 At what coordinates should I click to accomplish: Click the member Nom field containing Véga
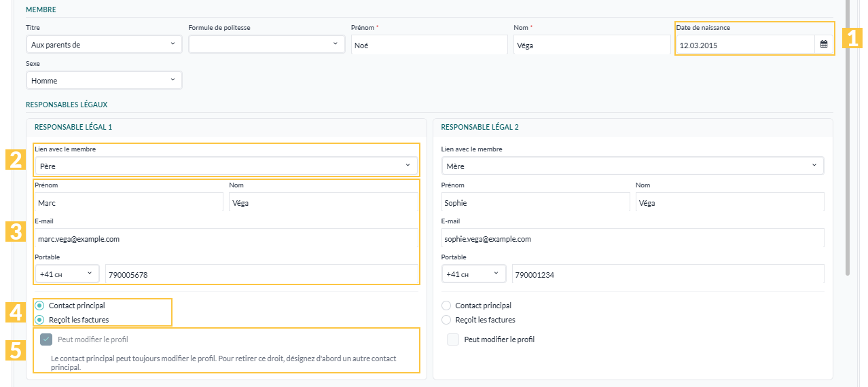coord(592,45)
